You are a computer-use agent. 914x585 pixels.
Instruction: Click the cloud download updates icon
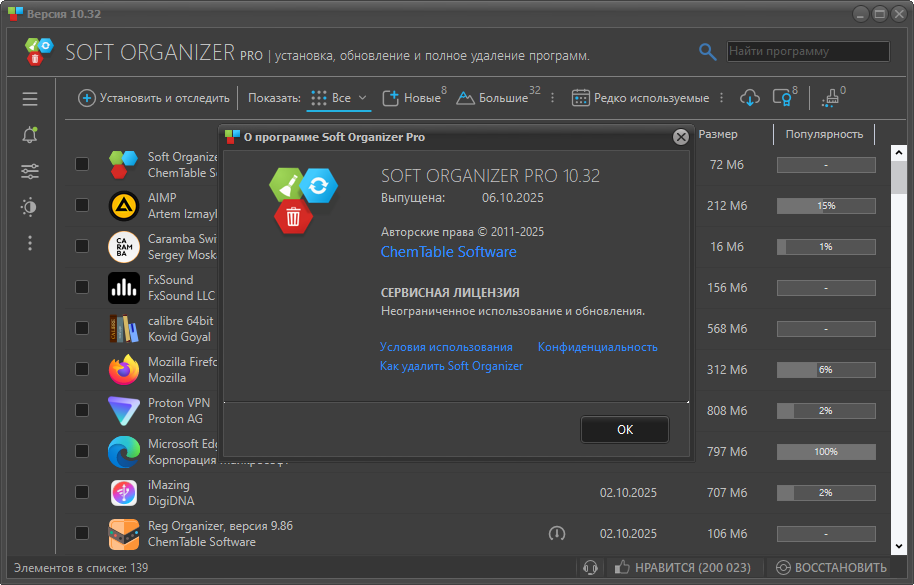(749, 98)
